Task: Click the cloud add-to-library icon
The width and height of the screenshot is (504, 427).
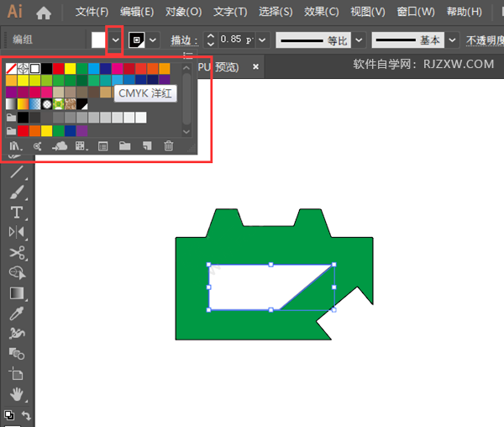Action: (60, 146)
